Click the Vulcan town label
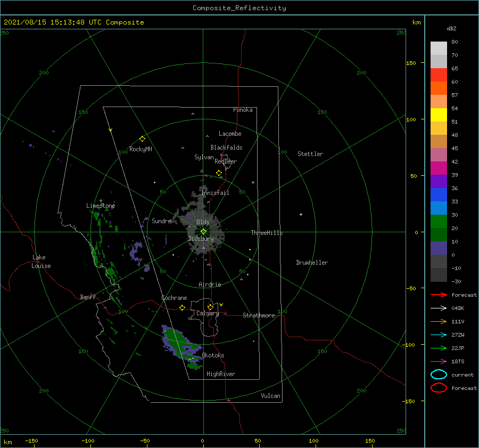Image resolution: width=479 pixels, height=448 pixels. click(x=271, y=396)
